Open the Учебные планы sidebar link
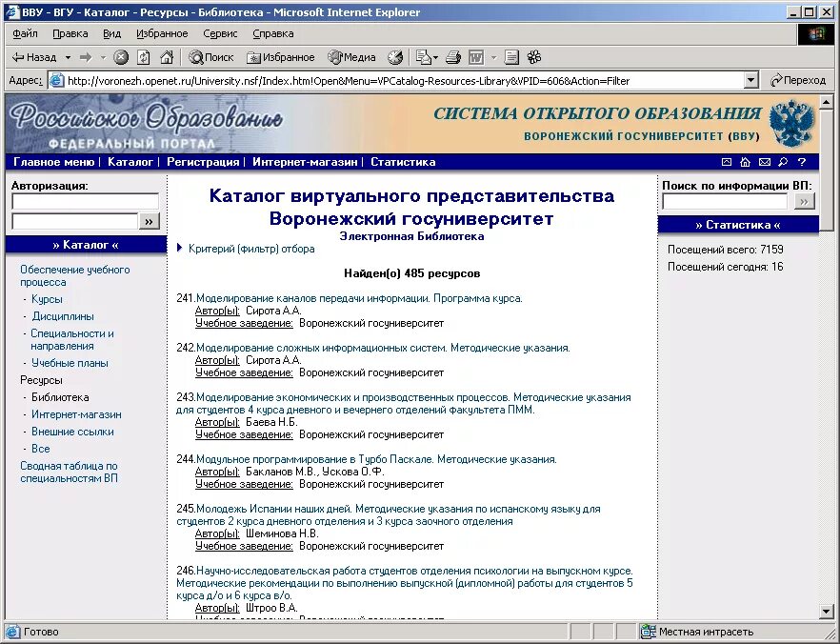The image size is (840, 644). pos(70,363)
